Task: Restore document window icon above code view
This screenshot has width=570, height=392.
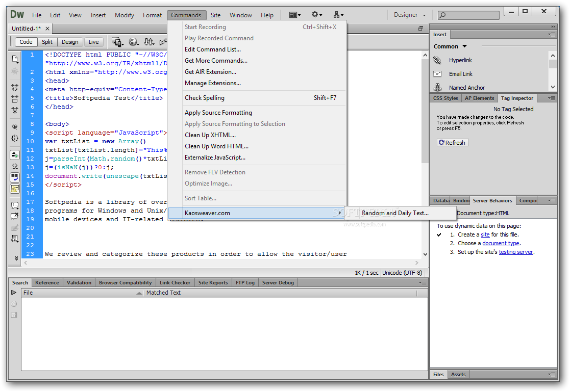Action: [x=420, y=29]
